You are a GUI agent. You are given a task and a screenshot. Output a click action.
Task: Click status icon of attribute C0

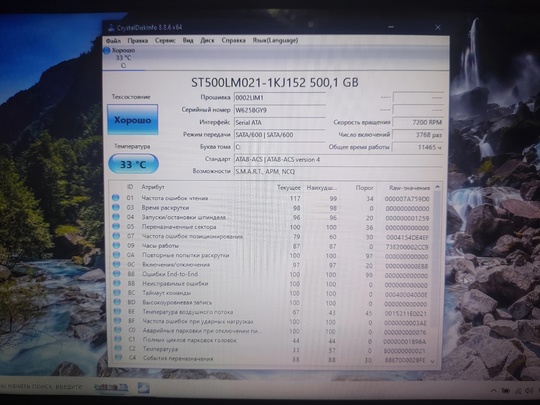click(x=118, y=330)
